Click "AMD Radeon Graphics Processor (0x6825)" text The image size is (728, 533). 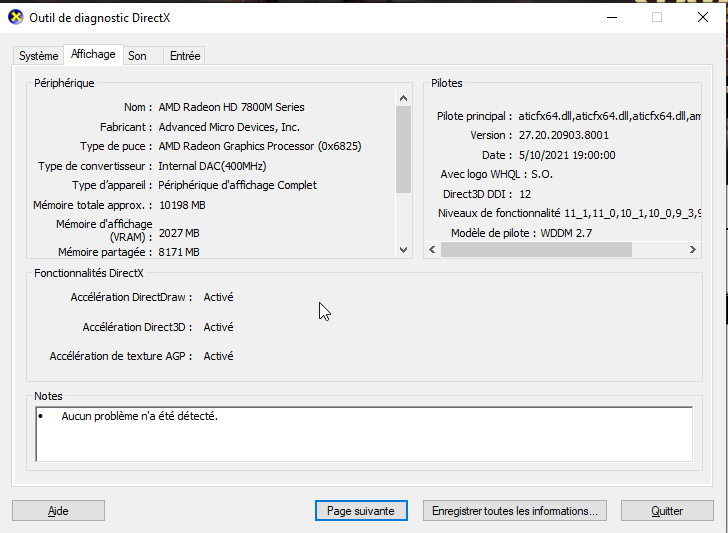(260, 146)
